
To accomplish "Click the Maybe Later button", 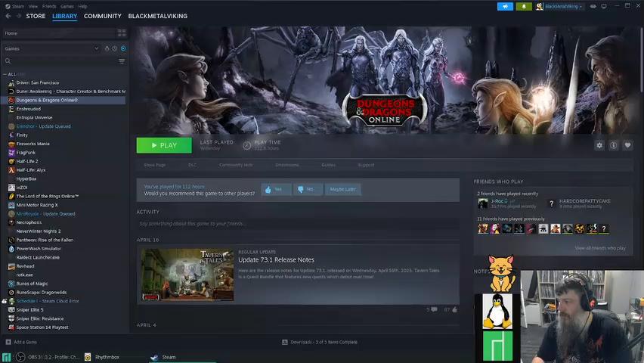I will pyautogui.click(x=342, y=189).
